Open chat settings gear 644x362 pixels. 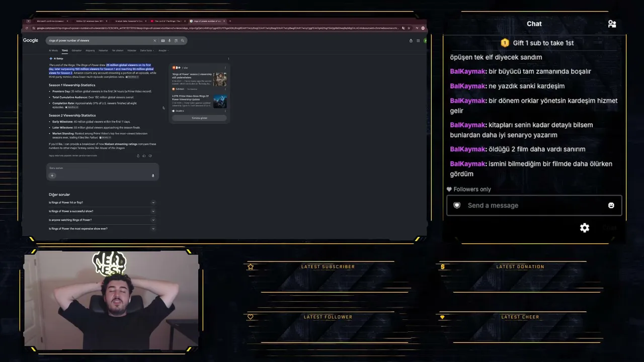585,228
